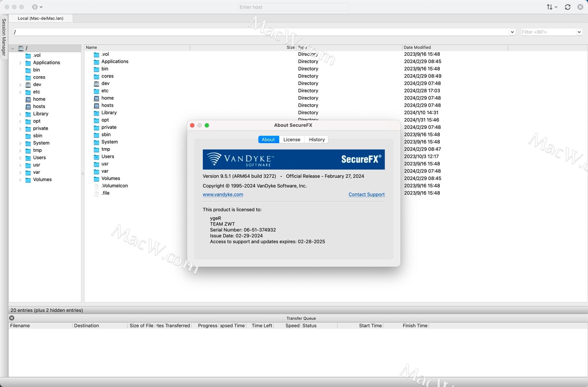Open the www.vandyke.com link
Viewport: 588px width, 387px height.
point(223,195)
